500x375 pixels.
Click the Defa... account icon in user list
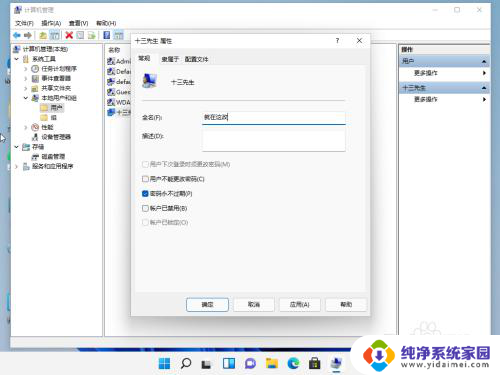[x=111, y=71]
